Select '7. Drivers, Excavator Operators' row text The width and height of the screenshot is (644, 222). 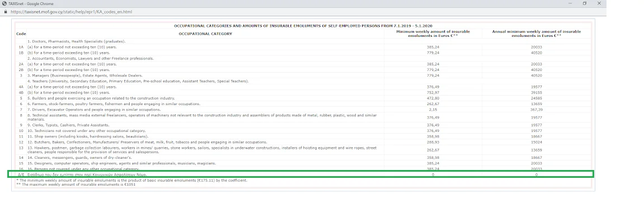(94, 110)
